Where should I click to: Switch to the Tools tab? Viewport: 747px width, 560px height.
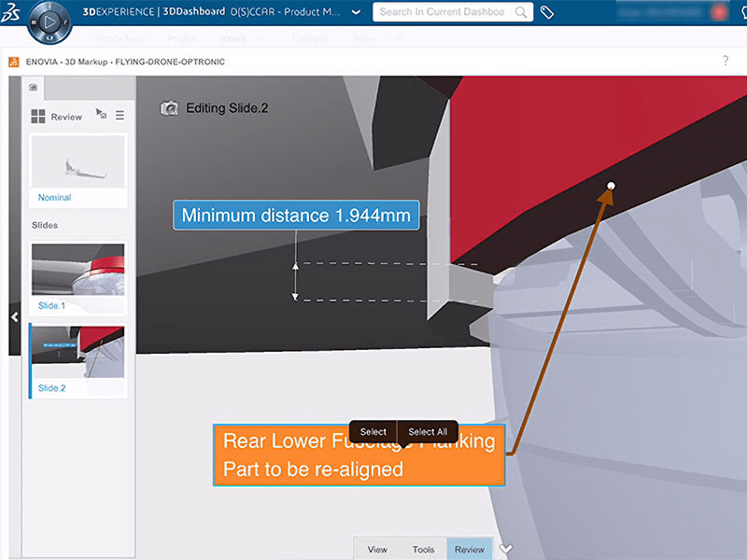click(x=423, y=549)
